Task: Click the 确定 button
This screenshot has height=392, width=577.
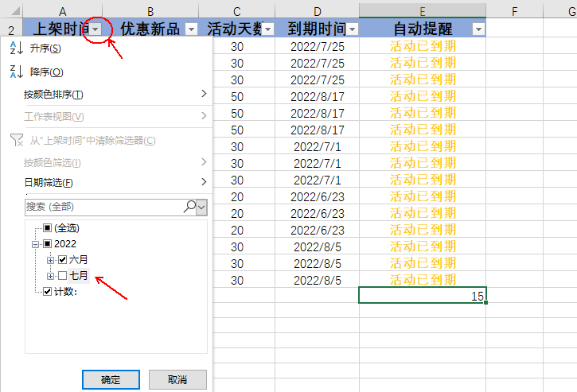Action: [111, 379]
